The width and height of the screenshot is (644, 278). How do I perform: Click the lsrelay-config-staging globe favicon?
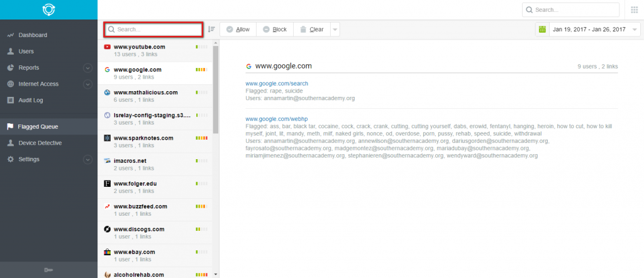(107, 115)
